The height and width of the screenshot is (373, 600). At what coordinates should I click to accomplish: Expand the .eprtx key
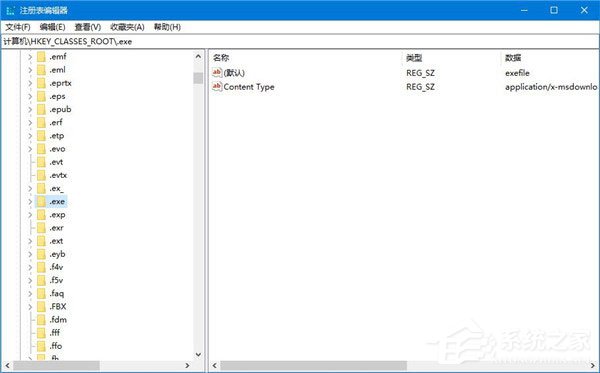(30, 83)
